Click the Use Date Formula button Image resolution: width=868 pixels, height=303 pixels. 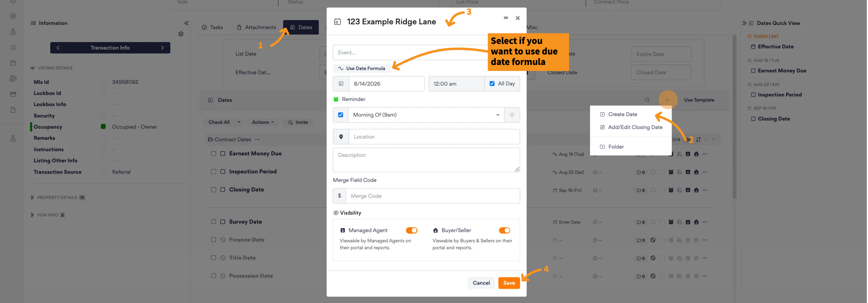(x=361, y=68)
